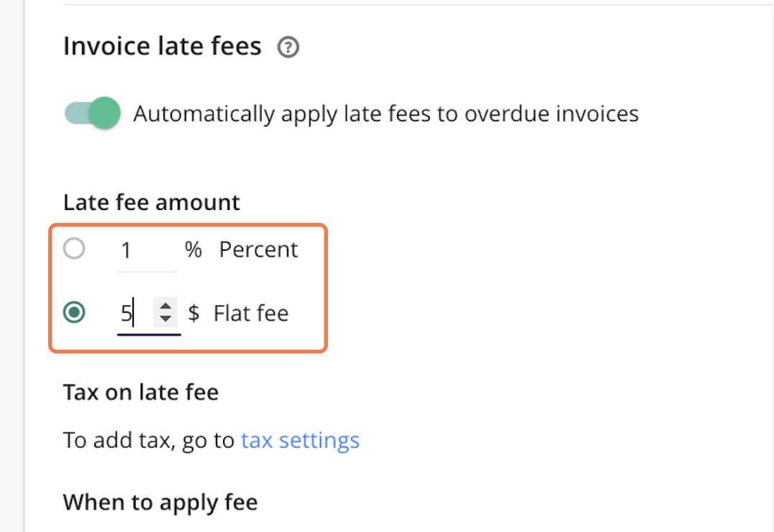Select the Percent radio button
Image resolution: width=774 pixels, height=532 pixels.
(74, 249)
